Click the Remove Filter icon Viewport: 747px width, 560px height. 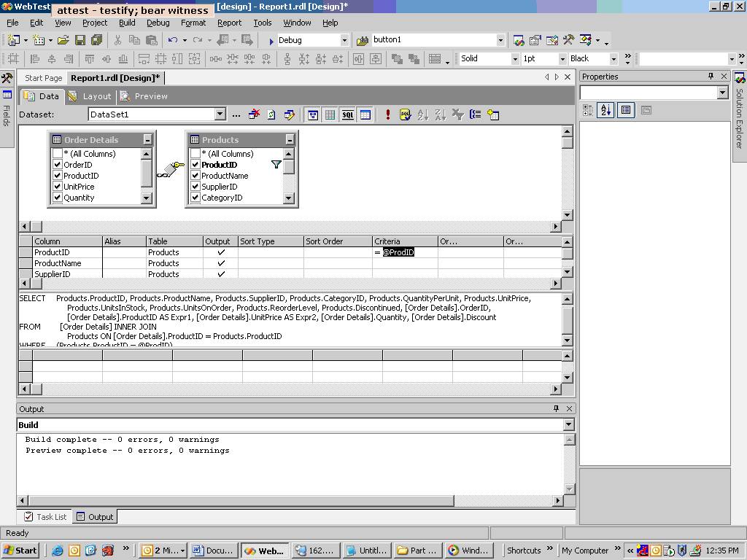(x=458, y=114)
